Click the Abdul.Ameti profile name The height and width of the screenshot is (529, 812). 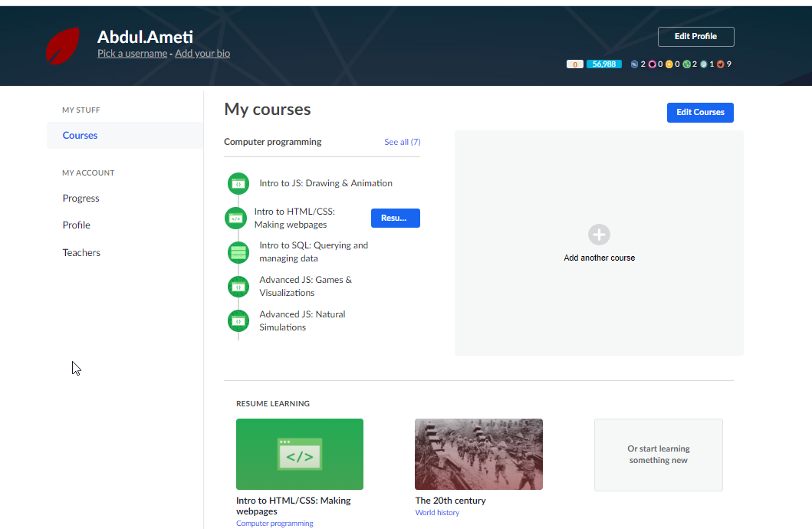[x=145, y=37]
